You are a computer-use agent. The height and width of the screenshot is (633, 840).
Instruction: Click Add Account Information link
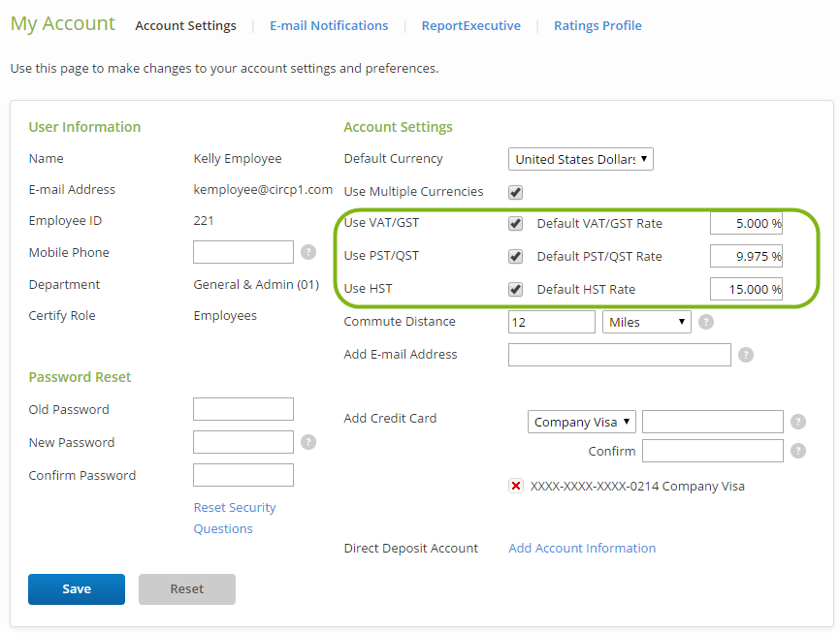click(x=582, y=548)
